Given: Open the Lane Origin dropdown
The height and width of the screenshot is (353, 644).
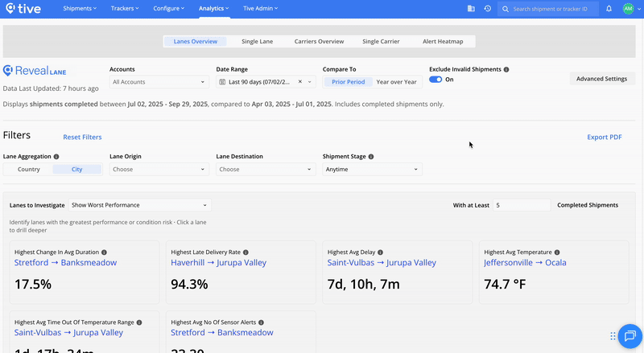Looking at the screenshot, I should tap(159, 170).
